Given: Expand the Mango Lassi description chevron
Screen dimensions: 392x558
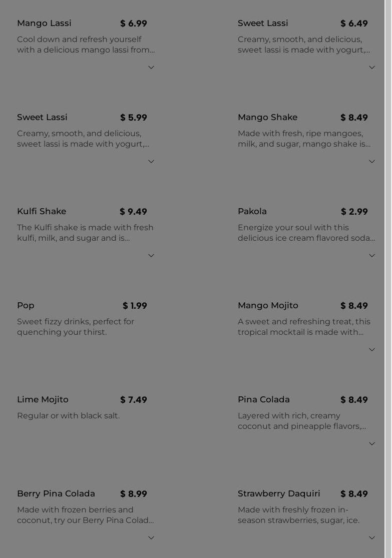Looking at the screenshot, I should pyautogui.click(x=151, y=68).
